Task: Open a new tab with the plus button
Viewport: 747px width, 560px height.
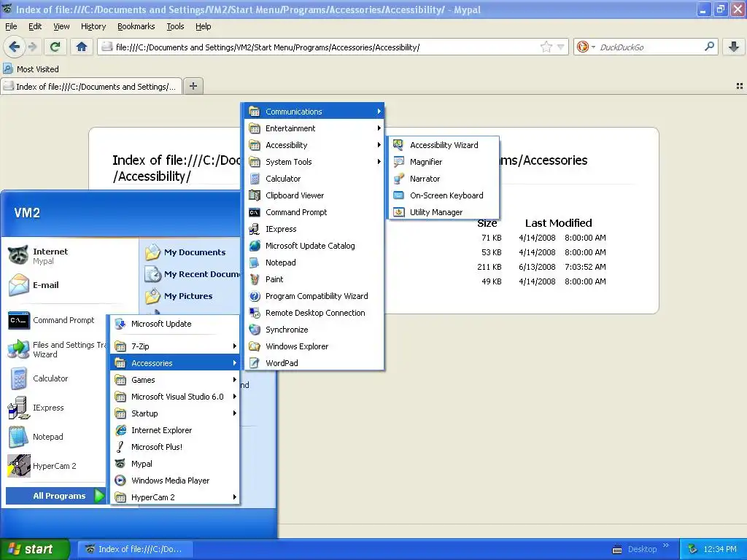Action: (193, 86)
